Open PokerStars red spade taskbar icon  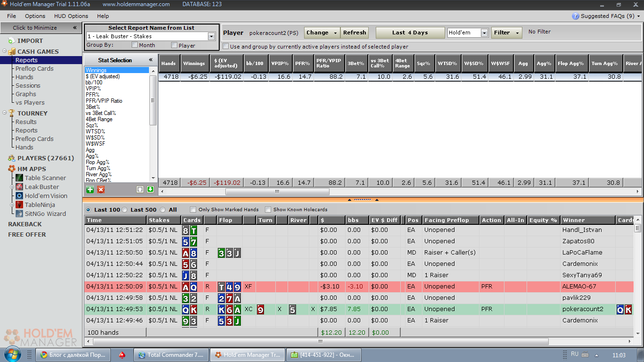[x=122, y=355]
